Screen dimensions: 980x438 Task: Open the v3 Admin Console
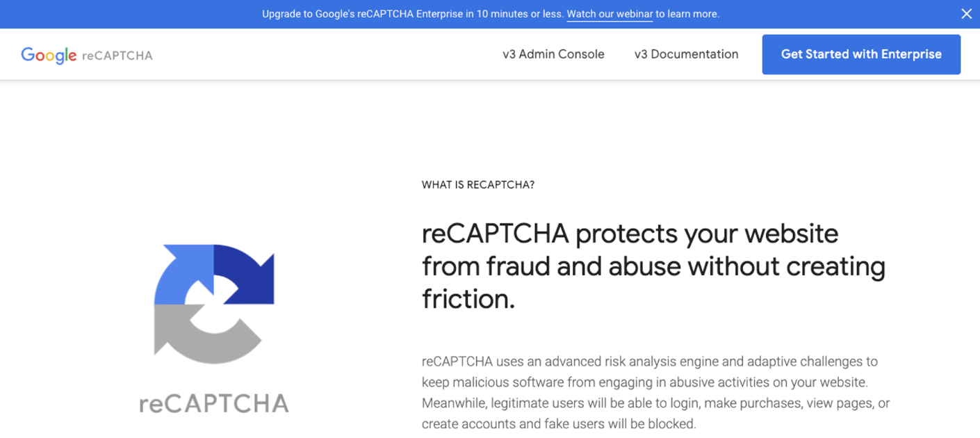click(x=553, y=54)
